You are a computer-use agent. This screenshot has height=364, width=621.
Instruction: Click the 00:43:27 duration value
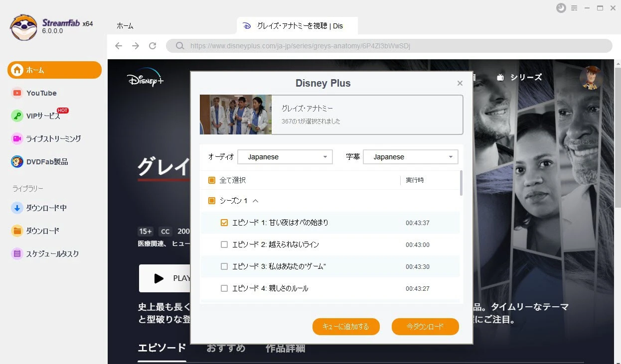click(x=418, y=289)
